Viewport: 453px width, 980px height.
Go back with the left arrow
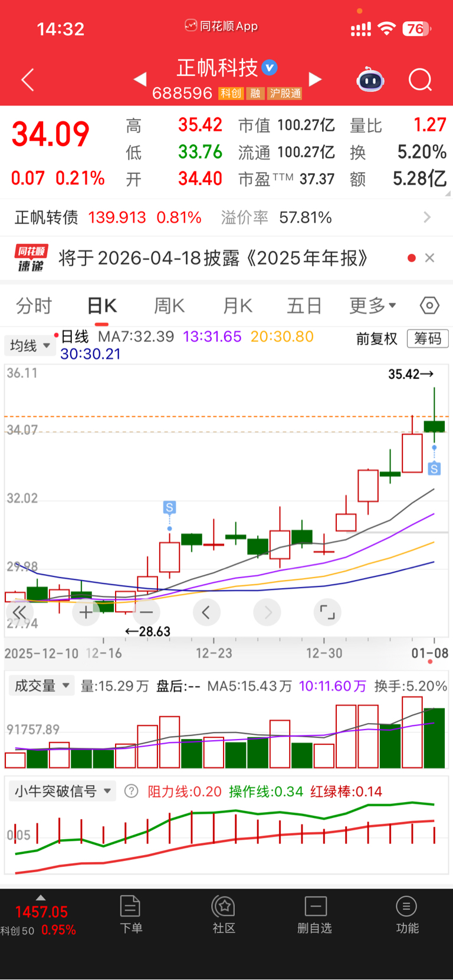click(x=27, y=80)
